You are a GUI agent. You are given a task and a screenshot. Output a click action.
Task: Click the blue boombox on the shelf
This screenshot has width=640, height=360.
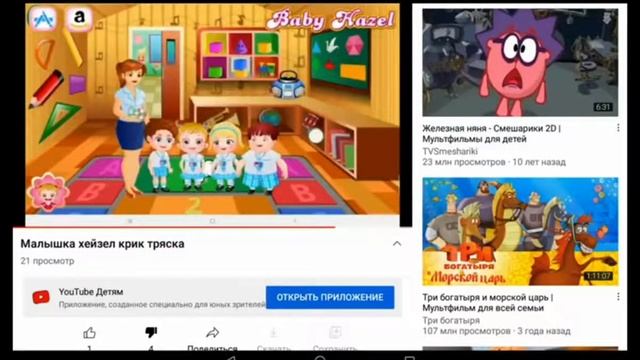[x=288, y=84]
